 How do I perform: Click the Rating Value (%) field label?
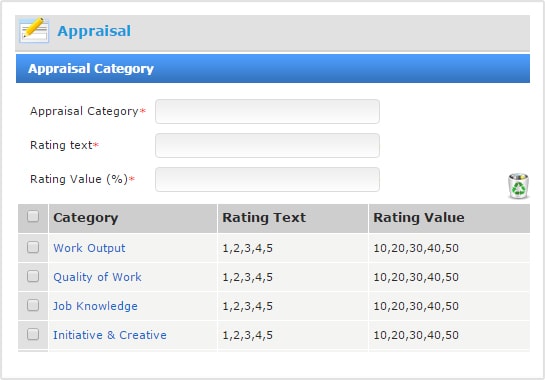pyautogui.click(x=82, y=179)
